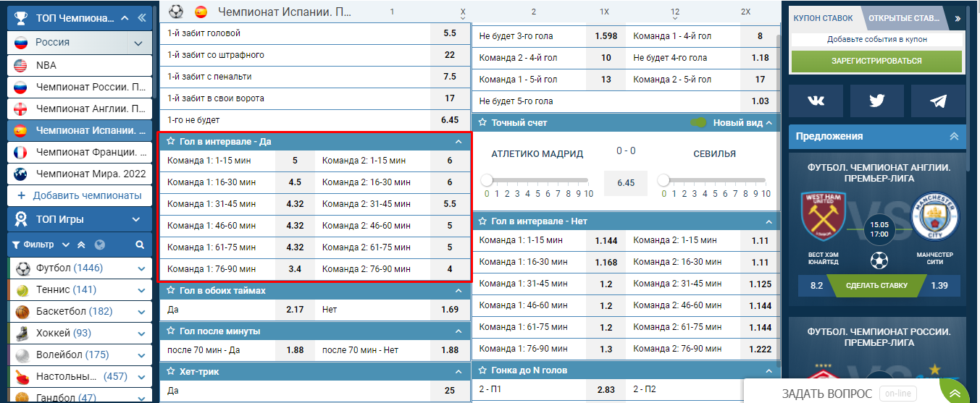This screenshot has width=980, height=403.
Task: Open the VK social network icon
Action: [x=816, y=101]
